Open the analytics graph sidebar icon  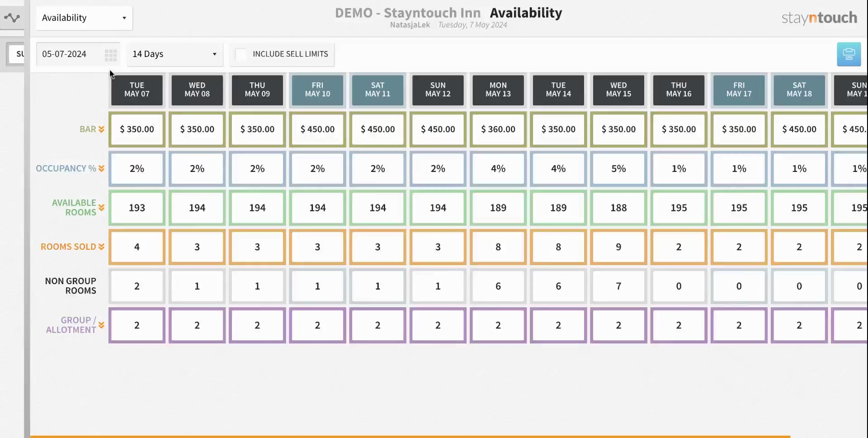coord(12,18)
